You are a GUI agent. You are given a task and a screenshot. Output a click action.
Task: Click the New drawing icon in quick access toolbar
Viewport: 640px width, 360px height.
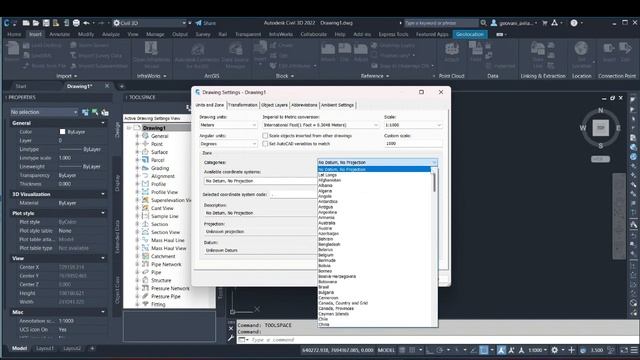(26, 23)
